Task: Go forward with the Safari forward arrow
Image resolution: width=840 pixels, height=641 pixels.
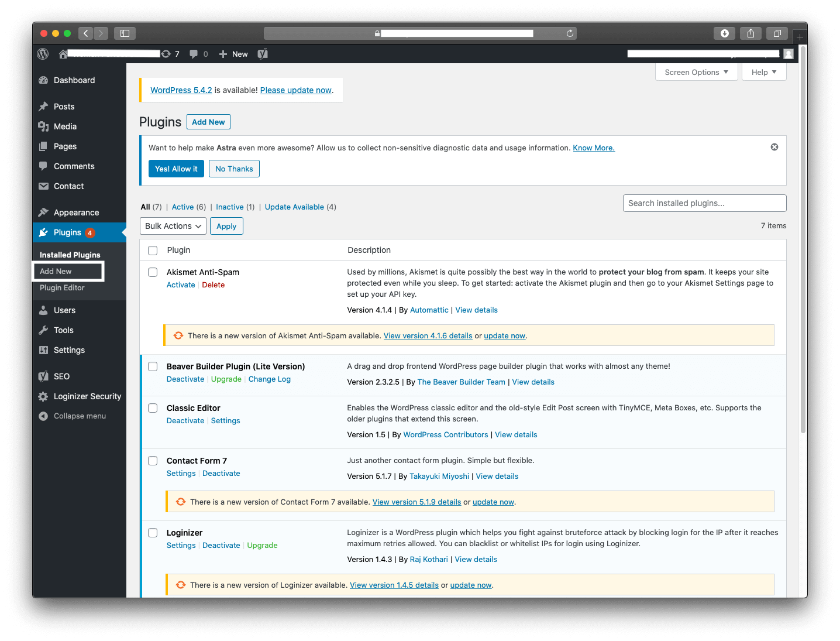Action: point(101,33)
